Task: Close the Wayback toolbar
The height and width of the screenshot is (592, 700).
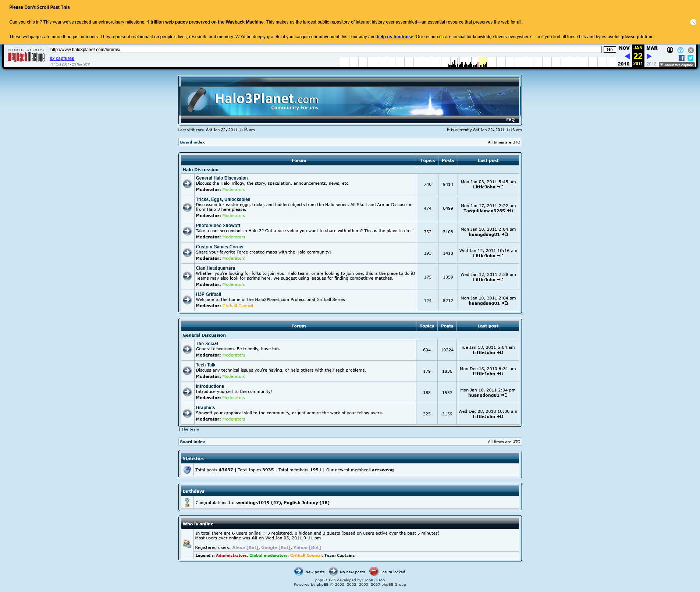Action: (x=691, y=50)
